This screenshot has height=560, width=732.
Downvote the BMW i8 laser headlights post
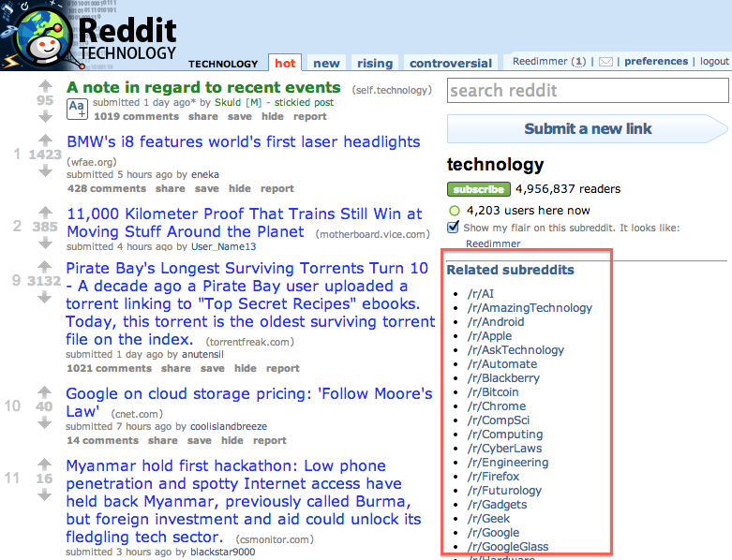click(45, 171)
